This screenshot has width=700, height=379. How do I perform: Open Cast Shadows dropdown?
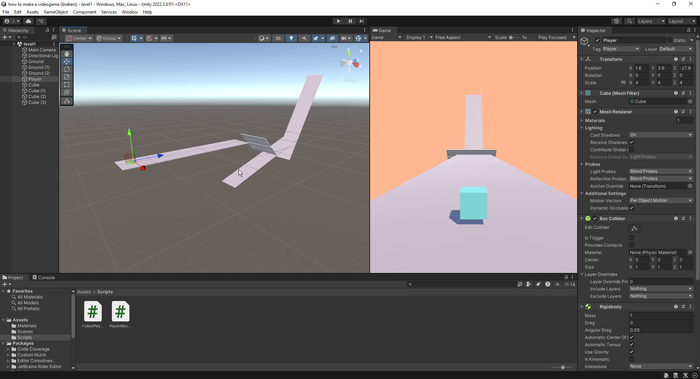pos(661,135)
